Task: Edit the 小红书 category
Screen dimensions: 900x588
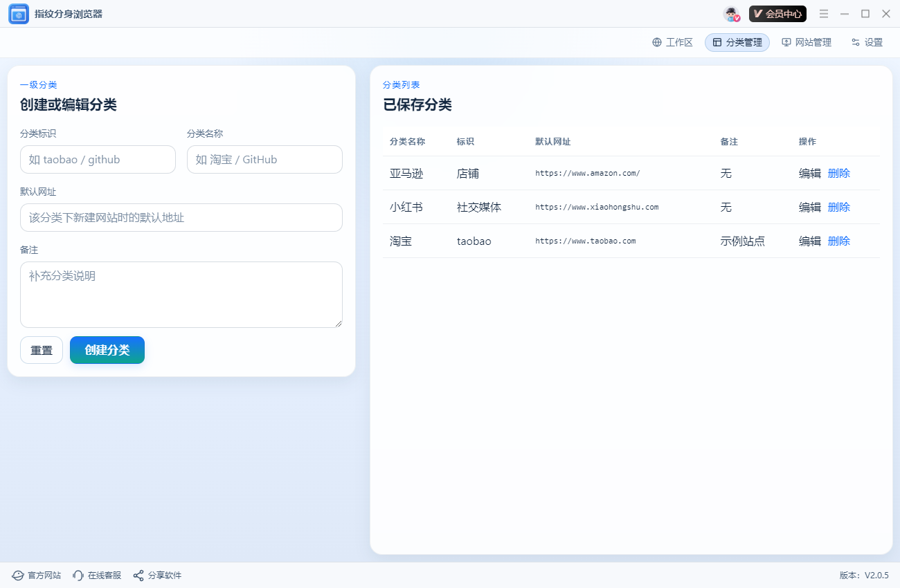Action: click(810, 207)
